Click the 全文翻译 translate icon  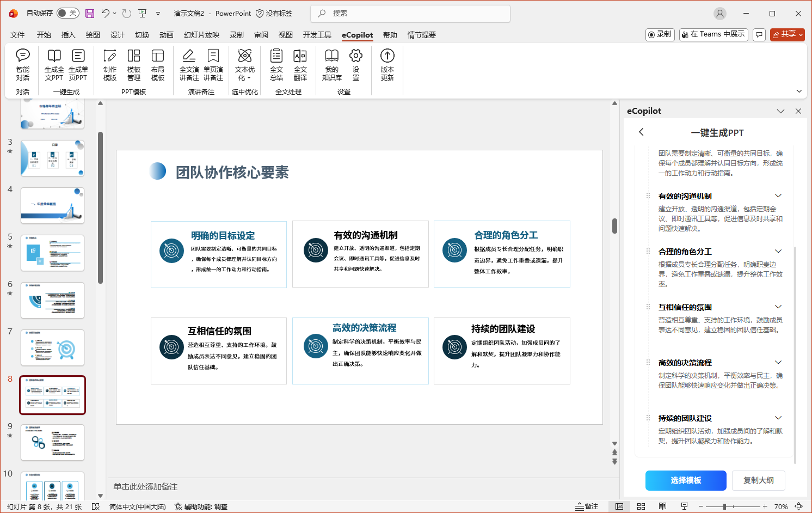click(x=300, y=64)
